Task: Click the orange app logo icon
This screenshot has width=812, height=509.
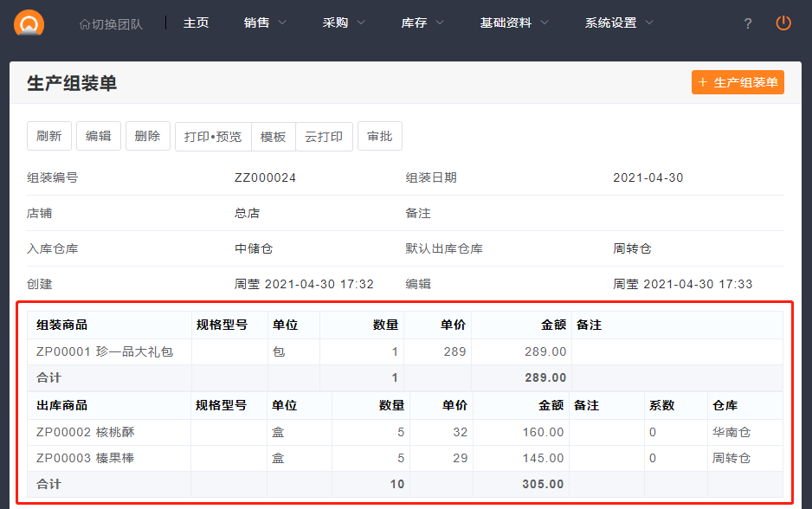Action: [29, 23]
